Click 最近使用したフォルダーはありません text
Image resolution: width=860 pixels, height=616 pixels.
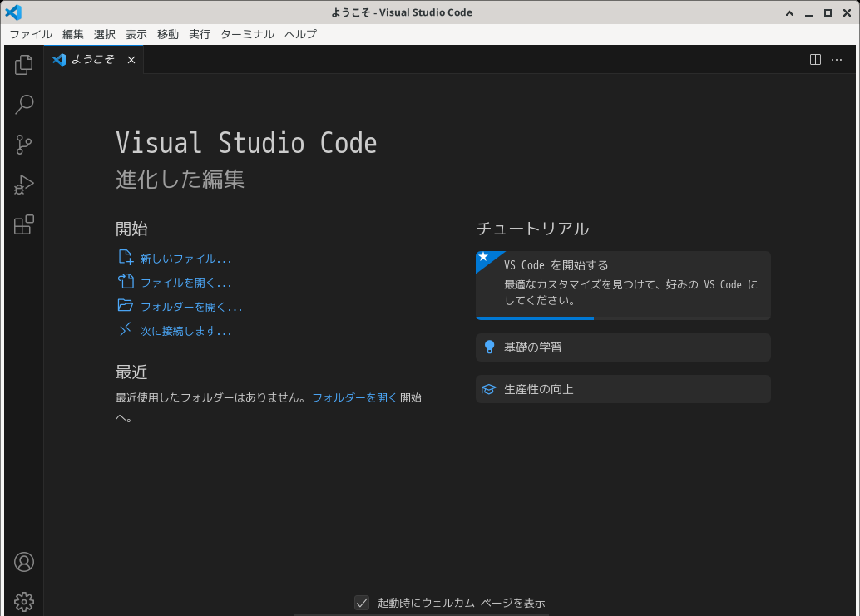211,398
